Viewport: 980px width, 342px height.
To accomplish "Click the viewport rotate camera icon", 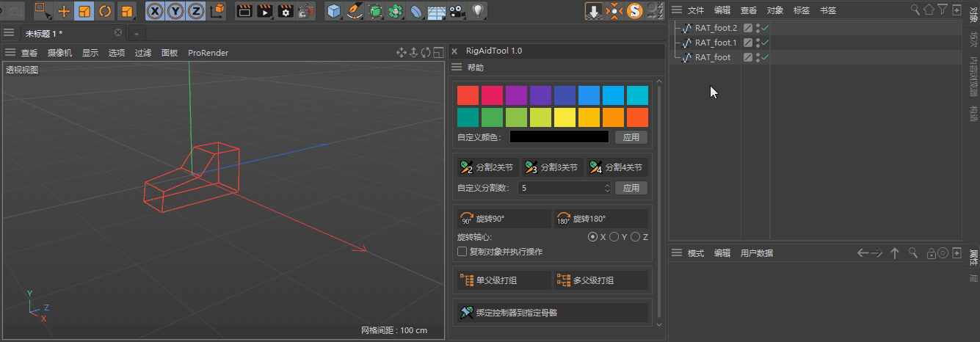I will pyautogui.click(x=426, y=52).
